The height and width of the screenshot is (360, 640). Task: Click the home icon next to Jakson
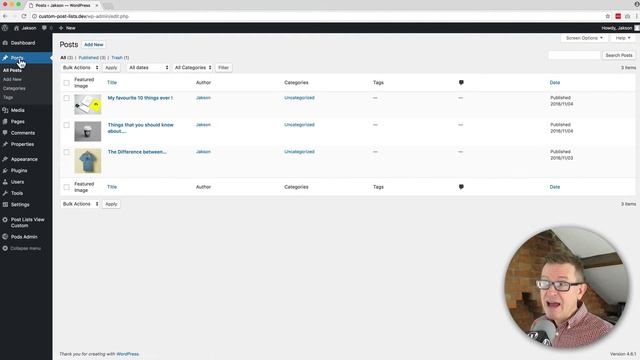17,28
